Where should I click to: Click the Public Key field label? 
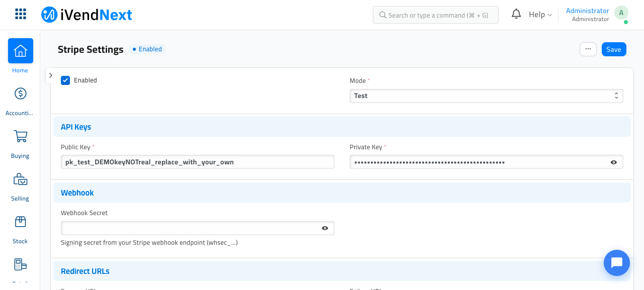coord(76,147)
